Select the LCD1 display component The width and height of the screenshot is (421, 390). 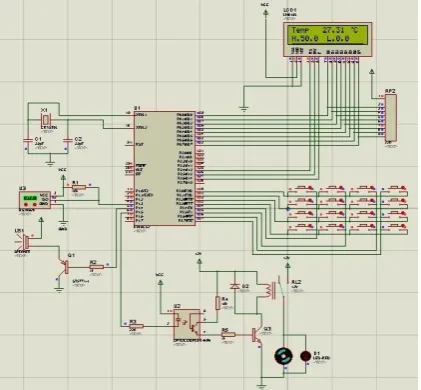pyautogui.click(x=328, y=39)
